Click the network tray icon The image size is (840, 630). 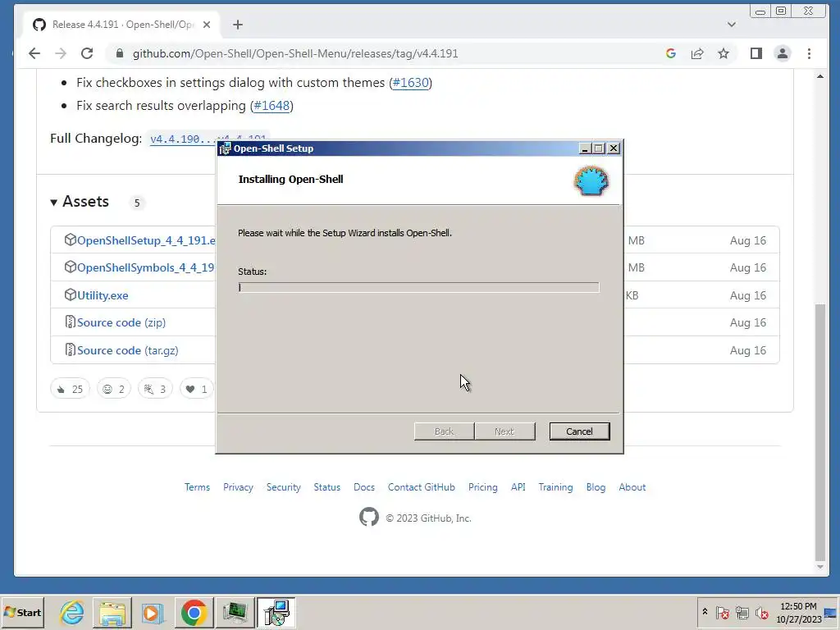click(x=742, y=612)
